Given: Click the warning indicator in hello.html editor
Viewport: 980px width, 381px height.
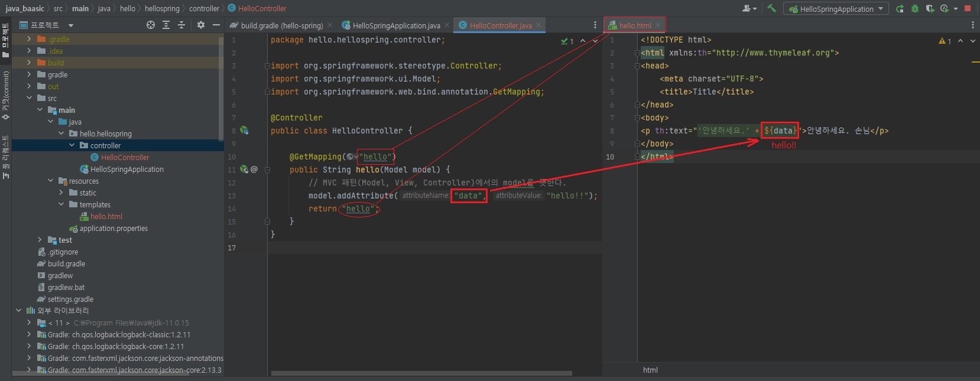Looking at the screenshot, I should 945,41.
